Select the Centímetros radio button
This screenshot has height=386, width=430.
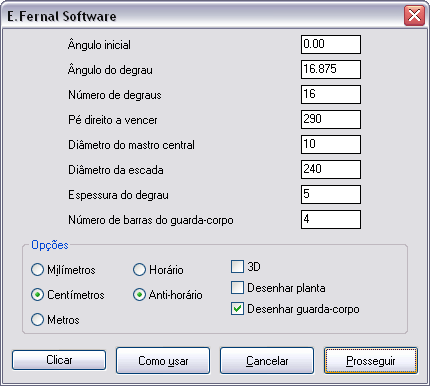coord(37,295)
